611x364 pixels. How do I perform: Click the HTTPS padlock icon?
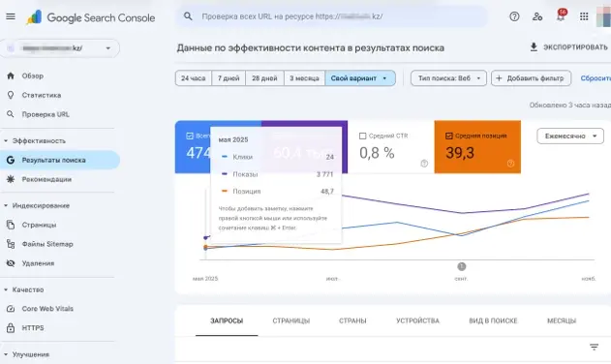11,327
